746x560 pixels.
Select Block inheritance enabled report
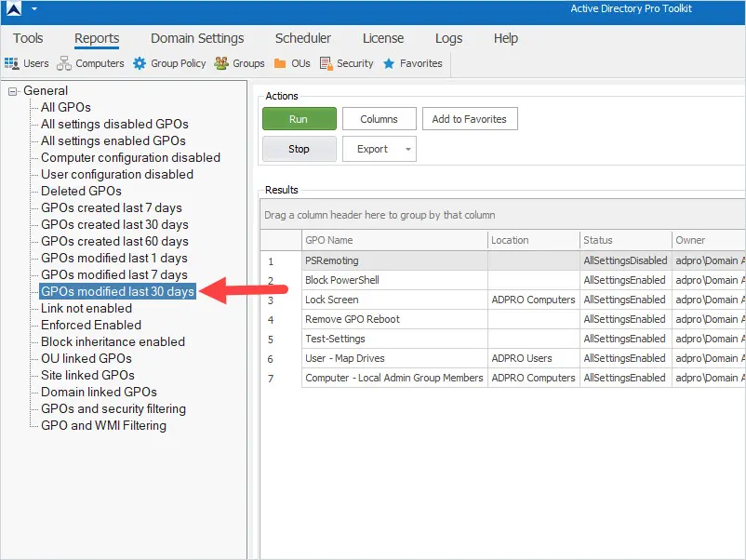coord(113,341)
